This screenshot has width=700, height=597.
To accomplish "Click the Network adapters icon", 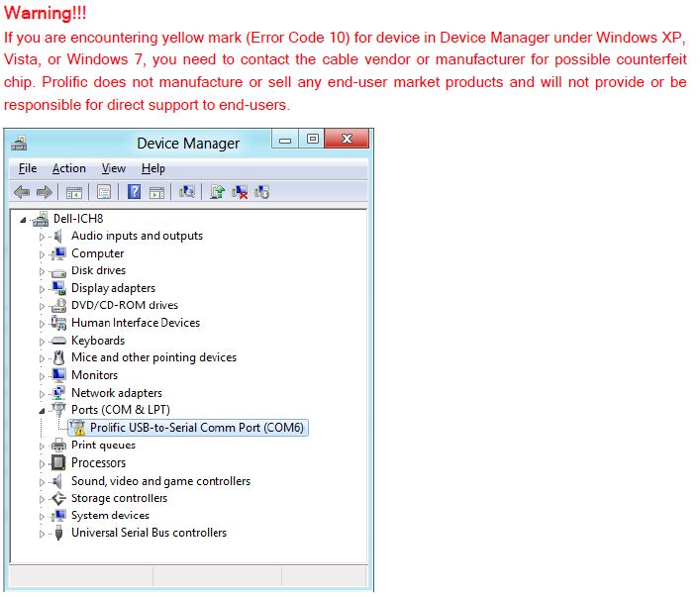I will [x=58, y=393].
